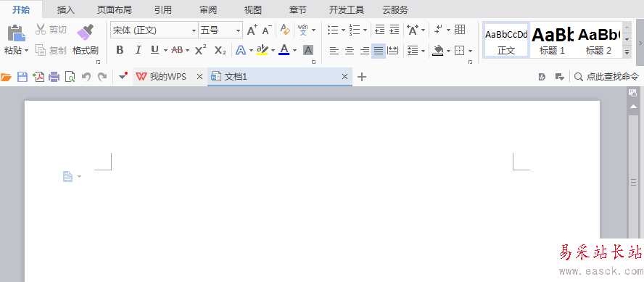The image size is (644, 282).
Task: Toggle bold formatting
Action: [x=120, y=50]
